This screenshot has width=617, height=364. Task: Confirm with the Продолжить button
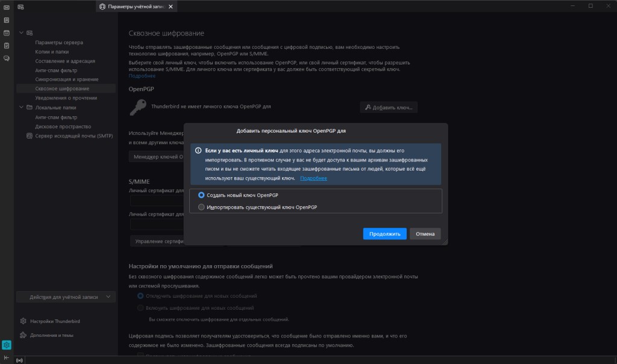(385, 234)
